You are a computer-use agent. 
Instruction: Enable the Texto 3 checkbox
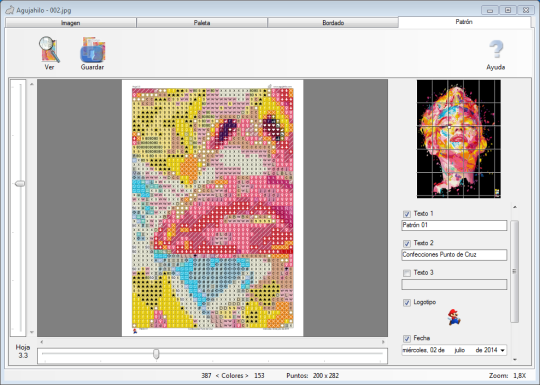tap(407, 273)
